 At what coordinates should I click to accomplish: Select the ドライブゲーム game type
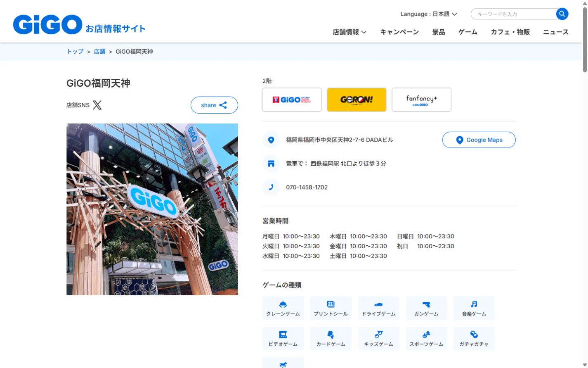coord(379,308)
